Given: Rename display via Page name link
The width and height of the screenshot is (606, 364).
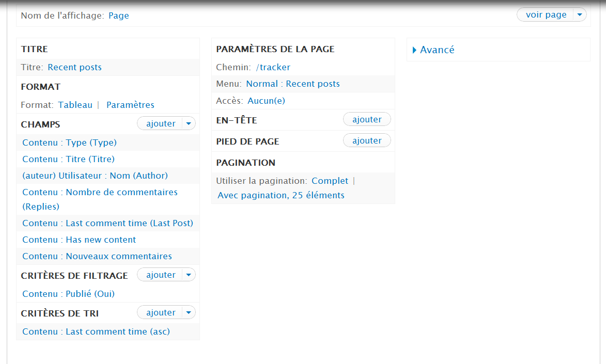Looking at the screenshot, I should (x=118, y=15).
